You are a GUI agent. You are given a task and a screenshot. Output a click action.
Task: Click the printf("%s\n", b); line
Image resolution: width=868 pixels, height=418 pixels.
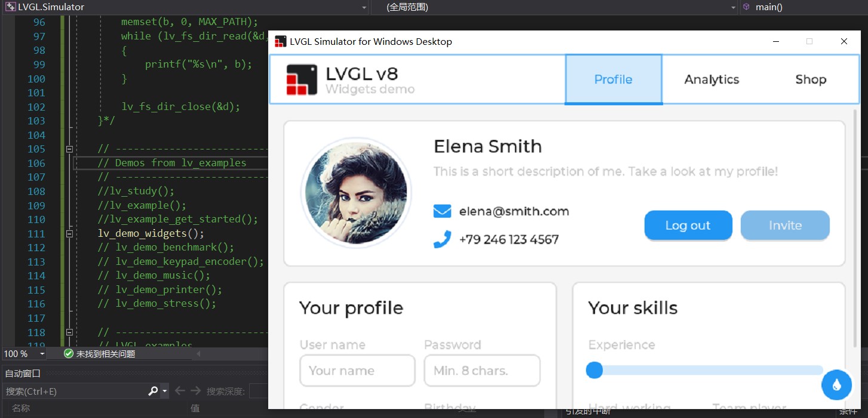click(198, 64)
